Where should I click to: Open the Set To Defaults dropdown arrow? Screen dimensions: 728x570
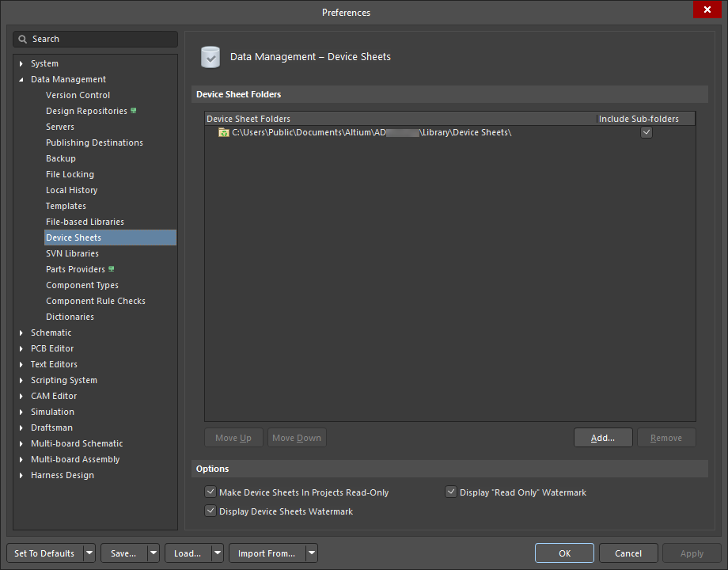(89, 553)
